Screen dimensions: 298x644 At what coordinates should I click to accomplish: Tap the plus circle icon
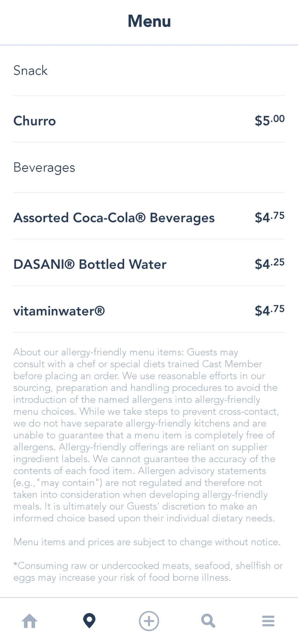(x=149, y=621)
